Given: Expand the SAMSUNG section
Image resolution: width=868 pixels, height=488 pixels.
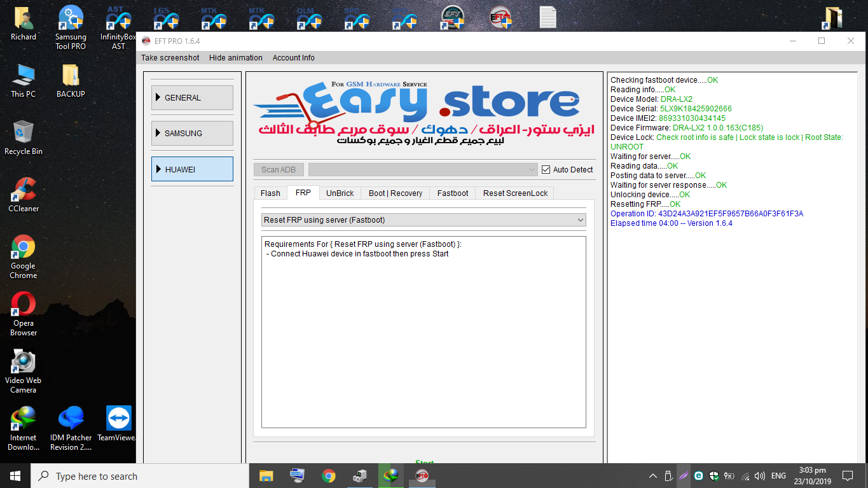Looking at the screenshot, I should click(192, 134).
